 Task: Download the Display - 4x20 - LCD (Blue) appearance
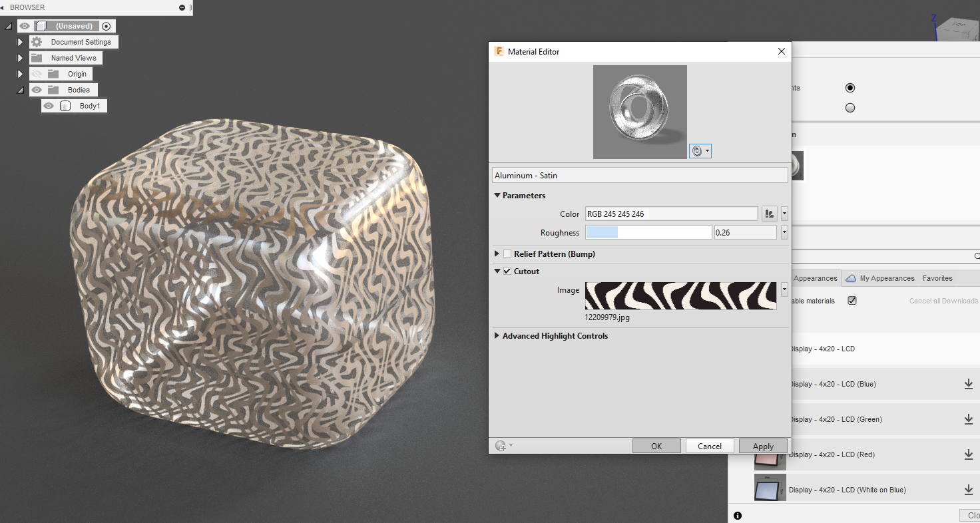pyautogui.click(x=969, y=383)
